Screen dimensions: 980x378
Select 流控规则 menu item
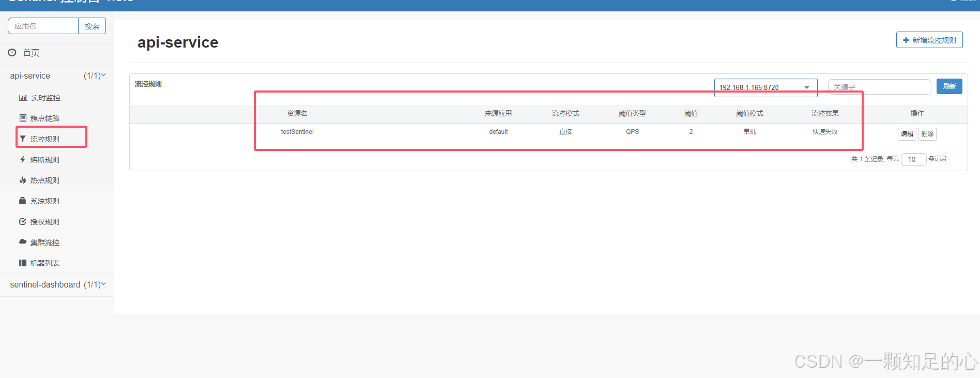click(x=44, y=139)
